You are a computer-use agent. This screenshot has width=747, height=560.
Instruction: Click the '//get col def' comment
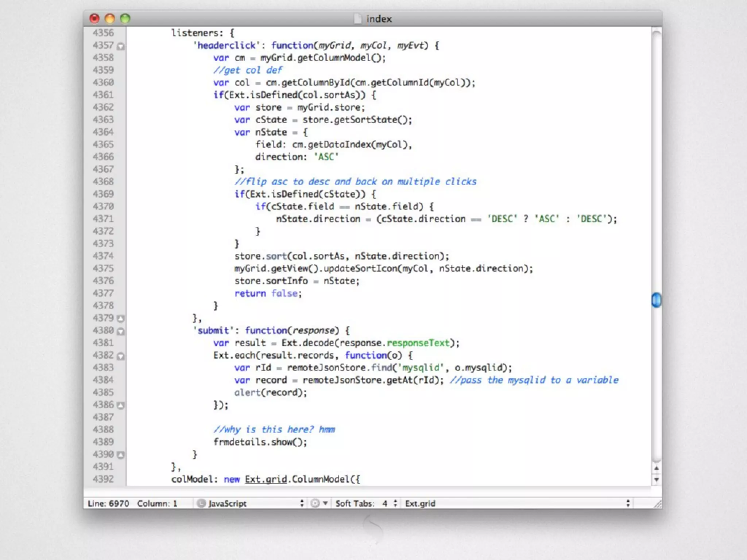point(248,70)
